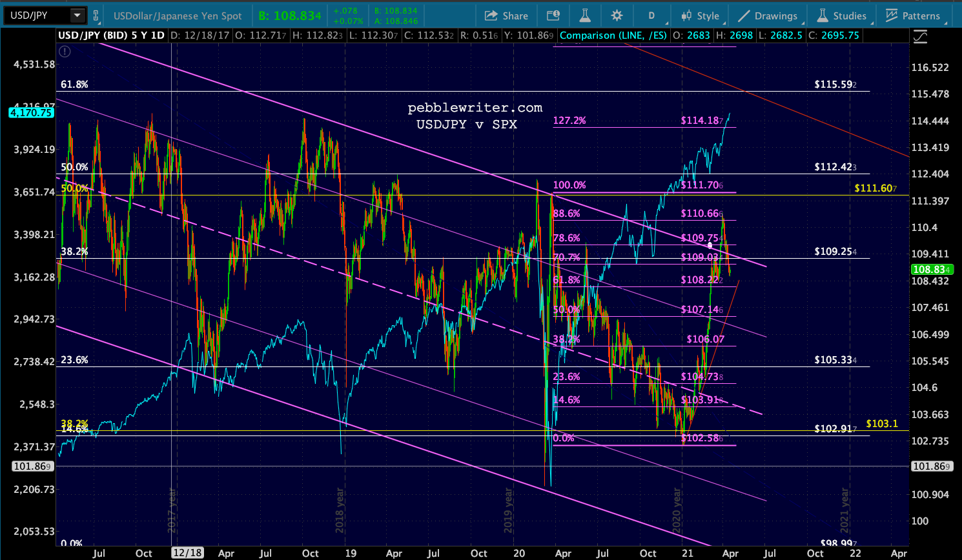Select the magenta $111.706 level label

tap(702, 185)
